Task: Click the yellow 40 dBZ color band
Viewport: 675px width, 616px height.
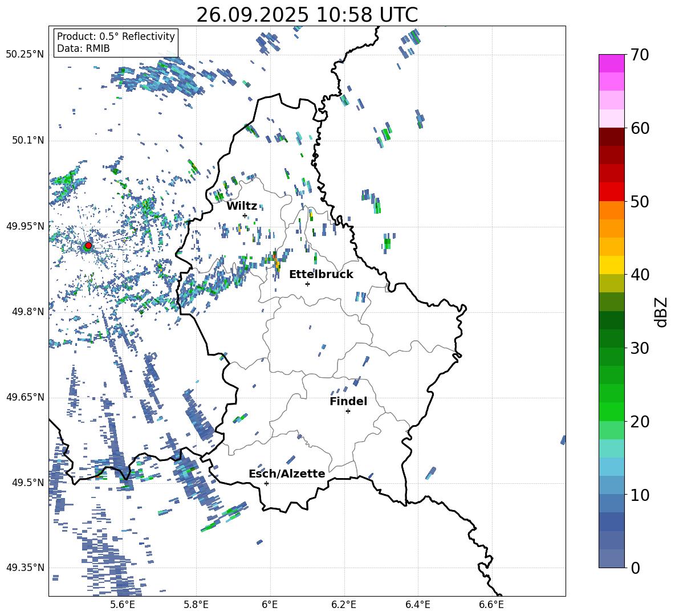Action: 611,265
